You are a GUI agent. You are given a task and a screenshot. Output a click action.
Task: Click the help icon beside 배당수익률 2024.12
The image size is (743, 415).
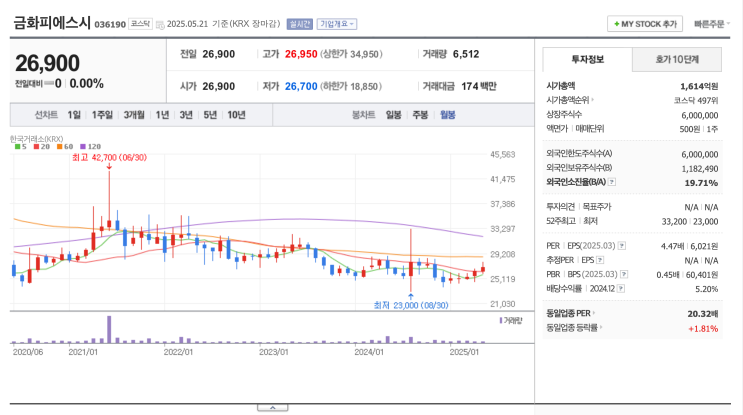(x=621, y=289)
